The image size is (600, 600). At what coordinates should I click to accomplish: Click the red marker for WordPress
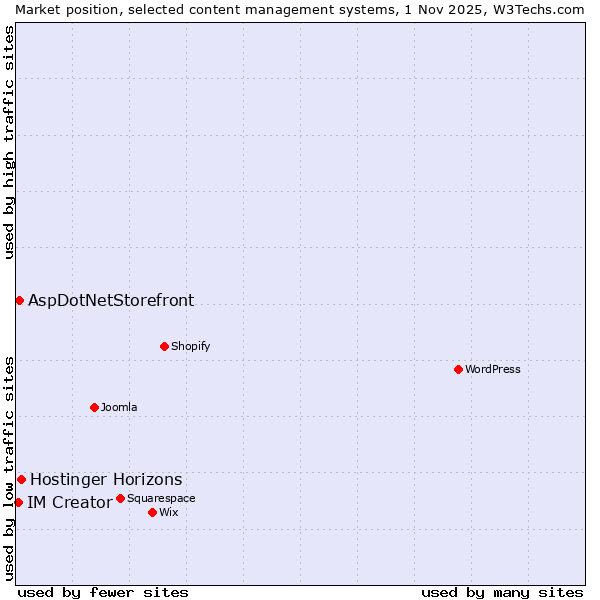coord(458,369)
